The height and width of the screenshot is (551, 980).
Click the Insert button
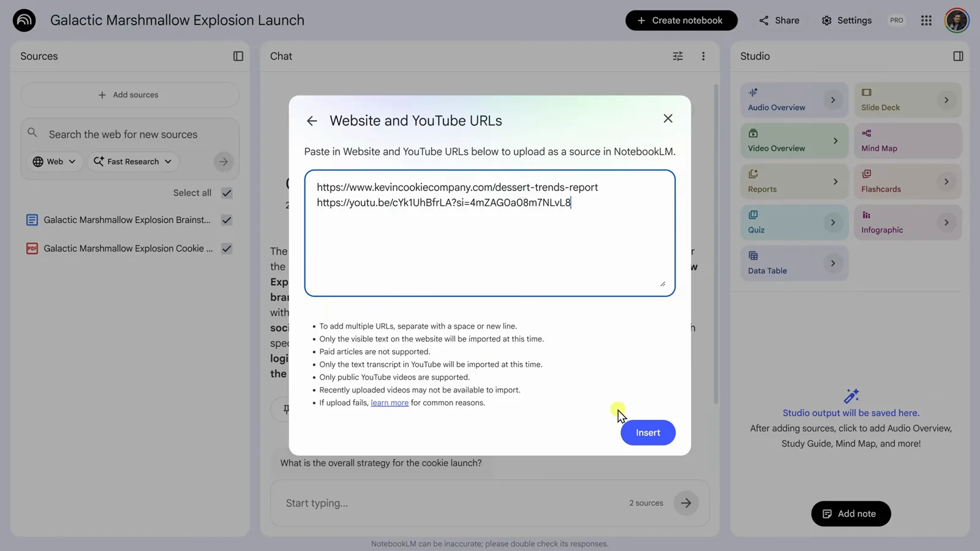(648, 433)
